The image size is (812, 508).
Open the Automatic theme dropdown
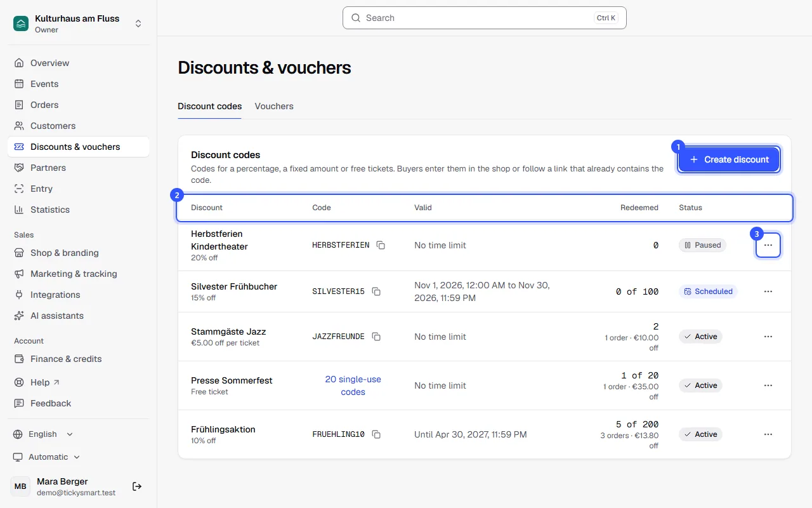pos(47,457)
